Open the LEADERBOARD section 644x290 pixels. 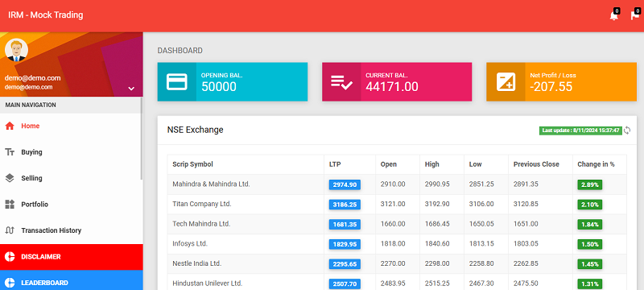[72, 280]
